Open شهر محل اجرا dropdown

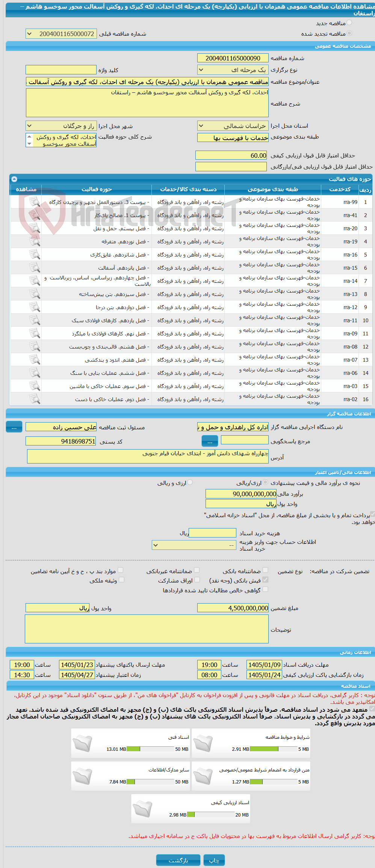click(61, 126)
